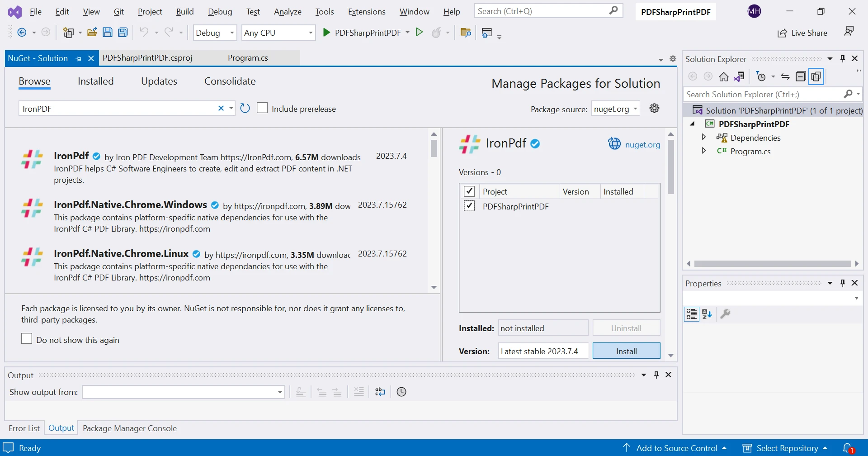868x456 pixels.
Task: Click the Collapse All icon in Solution Explorer
Action: point(801,77)
